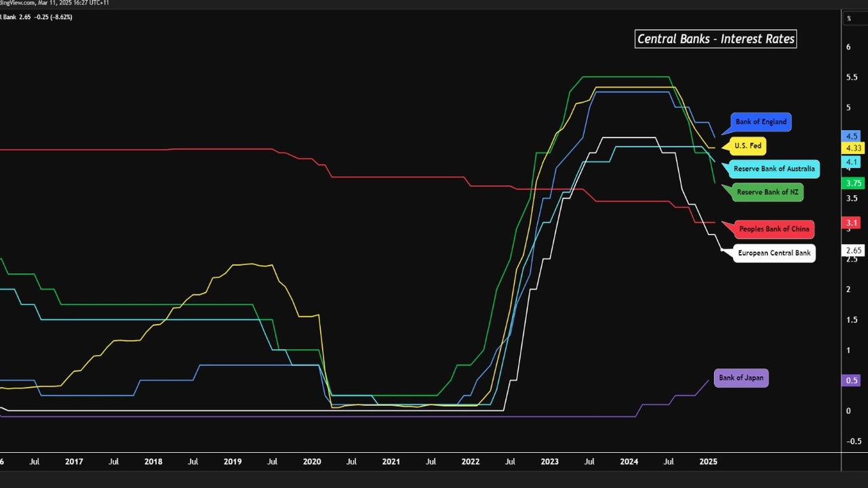Click the Central Banks - Interest Rates title
Viewport: 868px width, 488px height.
[715, 39]
